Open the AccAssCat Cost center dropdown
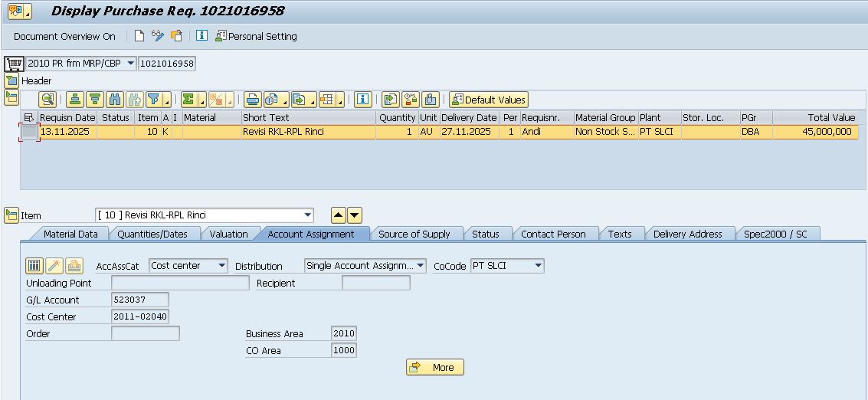The image size is (868, 400). [x=222, y=266]
